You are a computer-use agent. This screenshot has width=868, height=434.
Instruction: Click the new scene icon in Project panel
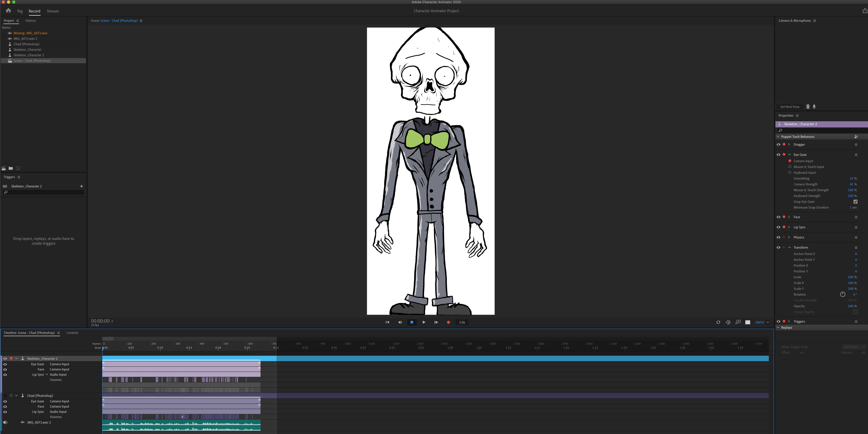tap(4, 168)
